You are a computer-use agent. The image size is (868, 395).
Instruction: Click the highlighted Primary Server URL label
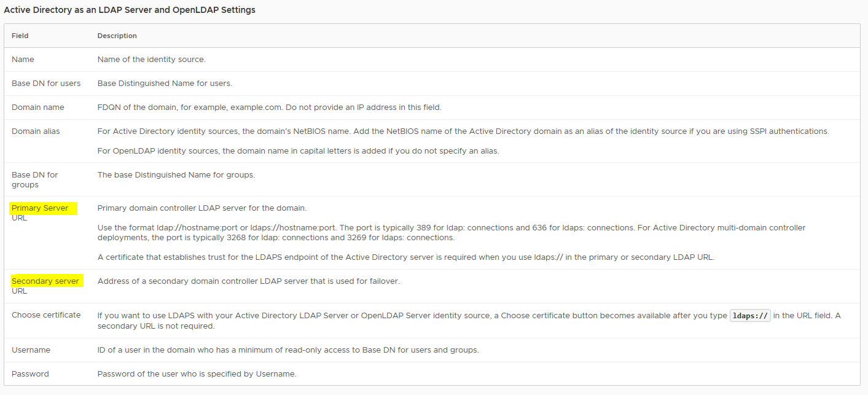coord(40,213)
